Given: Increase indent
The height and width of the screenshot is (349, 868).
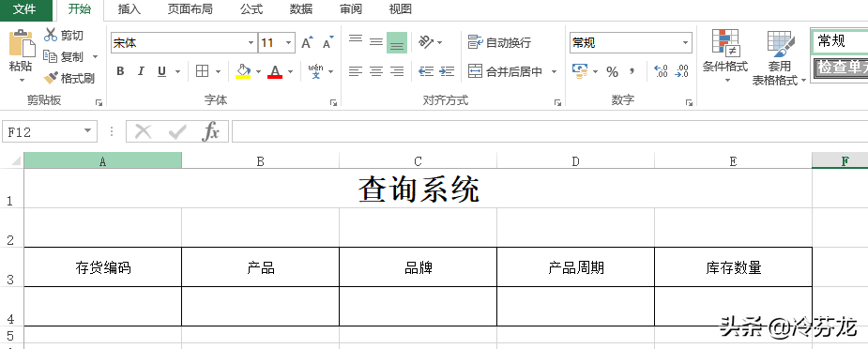Looking at the screenshot, I should coord(447,71).
